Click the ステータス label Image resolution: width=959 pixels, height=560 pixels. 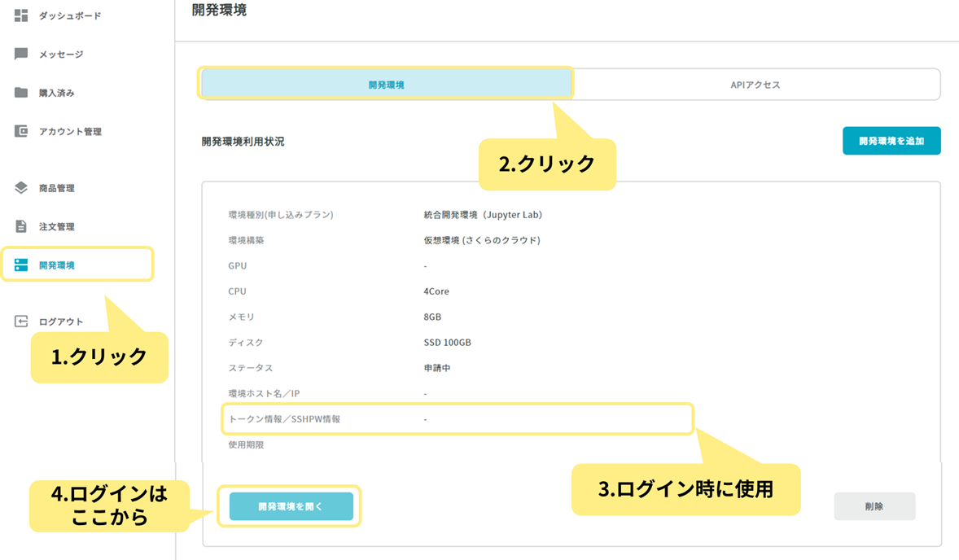pyautogui.click(x=251, y=368)
